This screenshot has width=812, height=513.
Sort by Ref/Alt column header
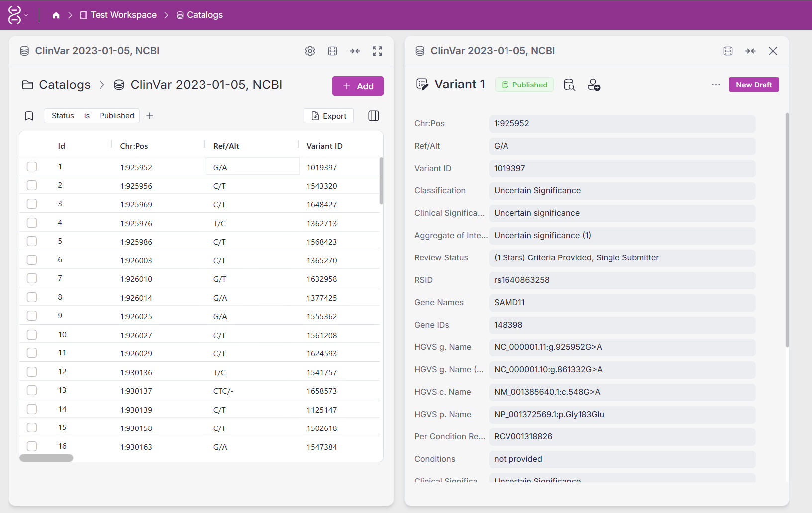pos(226,146)
